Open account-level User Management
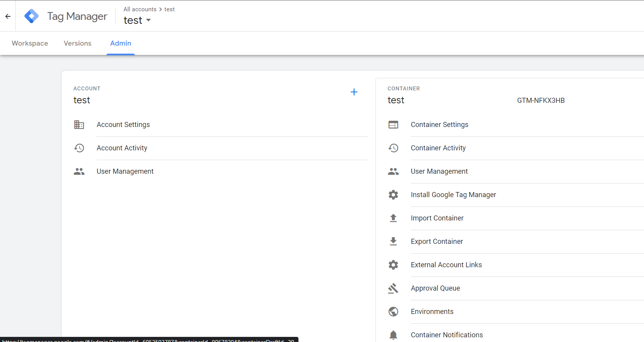The width and height of the screenshot is (644, 342). pyautogui.click(x=125, y=171)
